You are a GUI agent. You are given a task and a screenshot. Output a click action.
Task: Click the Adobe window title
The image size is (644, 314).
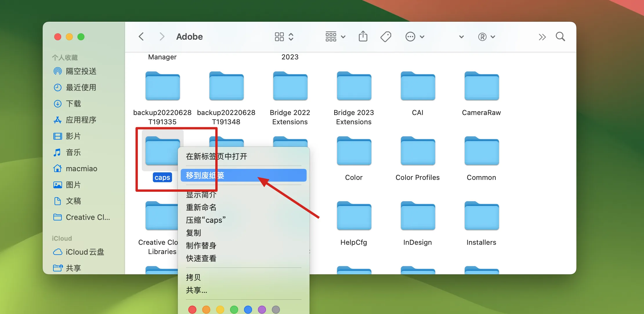[189, 37]
